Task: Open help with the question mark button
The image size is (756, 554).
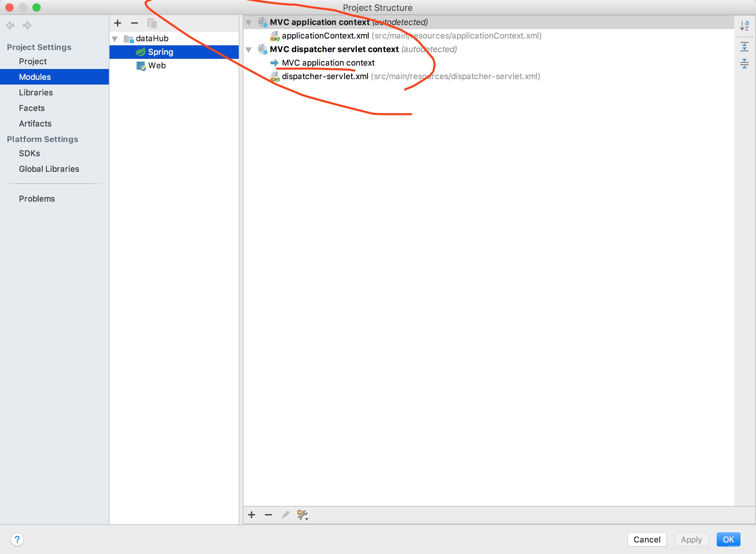Action: point(17,539)
